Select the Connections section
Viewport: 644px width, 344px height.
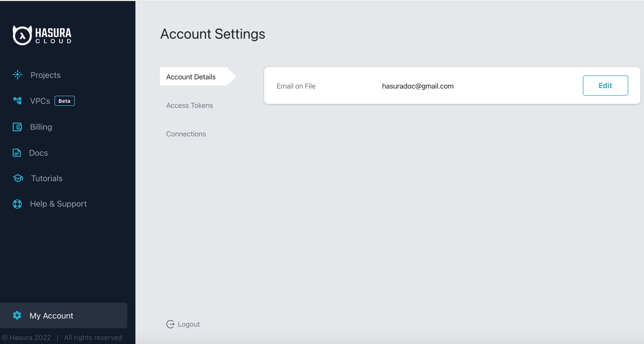pyautogui.click(x=186, y=133)
